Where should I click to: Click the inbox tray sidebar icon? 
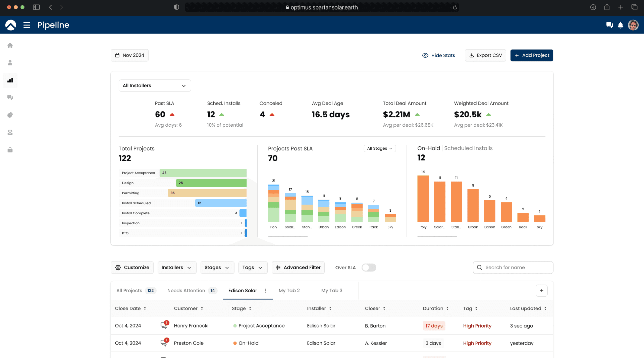coord(10,132)
